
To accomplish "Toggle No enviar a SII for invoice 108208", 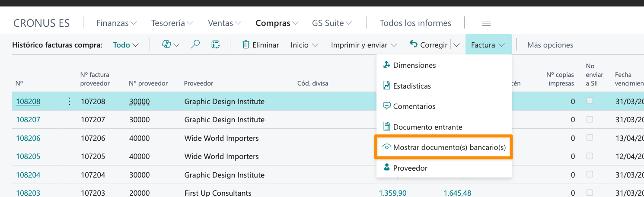I will tap(589, 101).
